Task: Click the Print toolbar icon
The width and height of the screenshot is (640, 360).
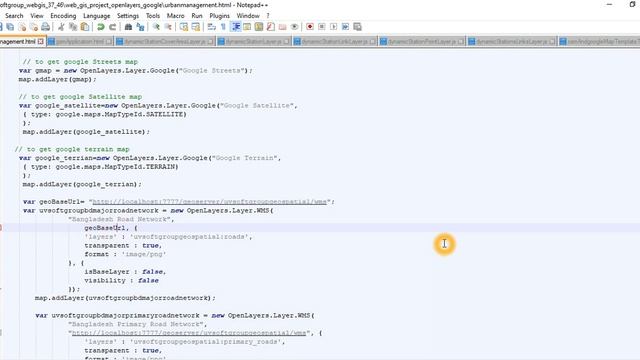Action: [x=46, y=27]
